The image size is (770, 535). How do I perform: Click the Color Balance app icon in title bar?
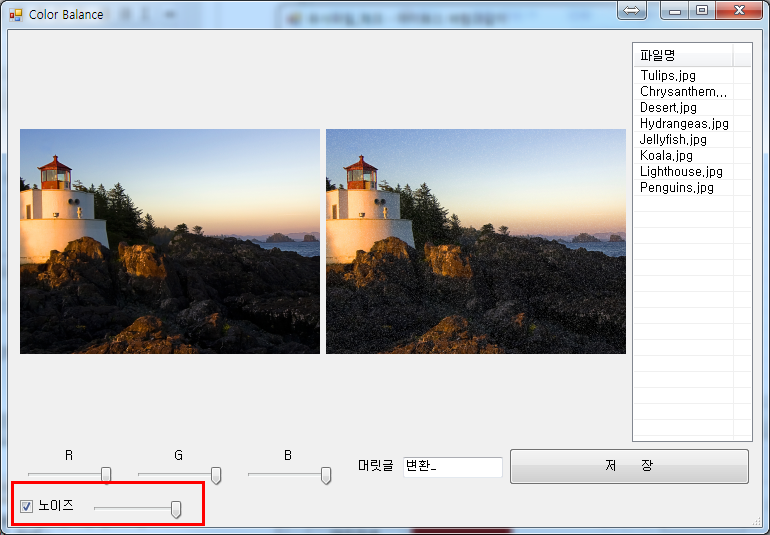click(16, 15)
